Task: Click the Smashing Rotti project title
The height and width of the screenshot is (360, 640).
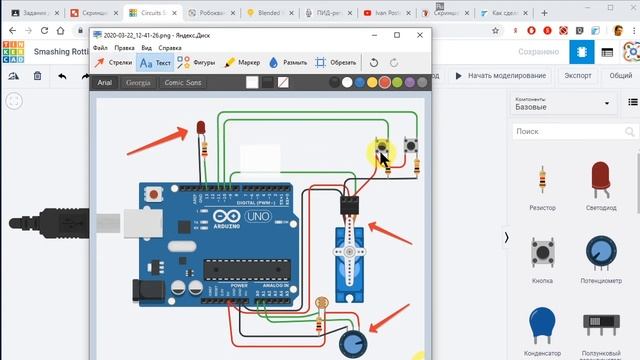Action: coord(61,52)
